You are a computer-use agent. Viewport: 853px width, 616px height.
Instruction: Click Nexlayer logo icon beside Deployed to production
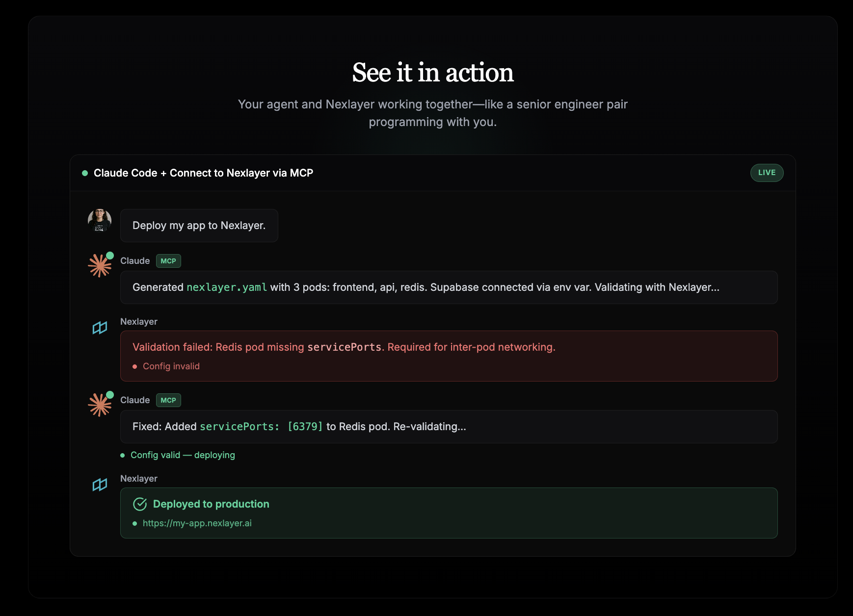(x=100, y=485)
